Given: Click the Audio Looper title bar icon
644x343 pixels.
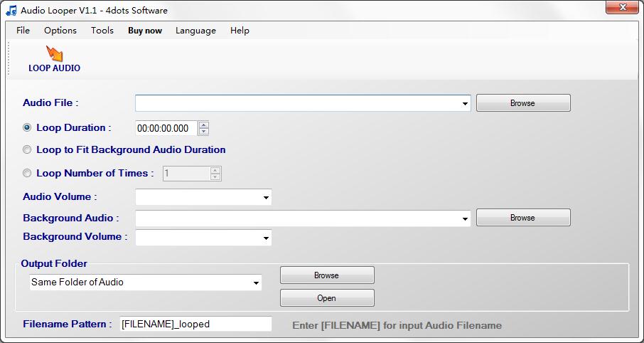Looking at the screenshot, I should coord(11,11).
